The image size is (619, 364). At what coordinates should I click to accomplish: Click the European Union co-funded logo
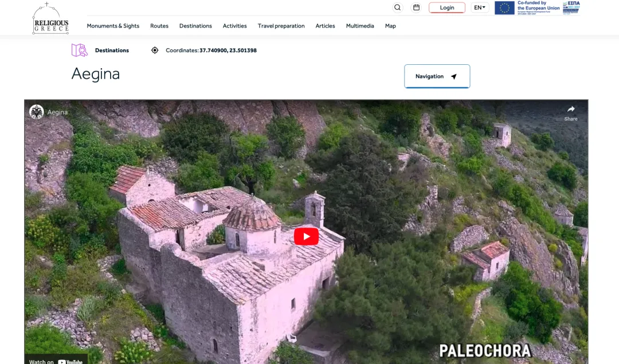coord(527,7)
